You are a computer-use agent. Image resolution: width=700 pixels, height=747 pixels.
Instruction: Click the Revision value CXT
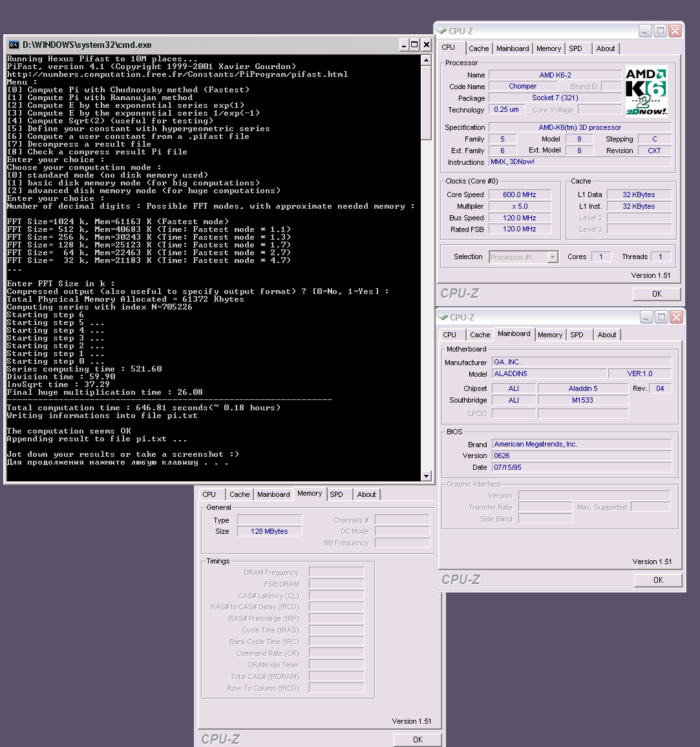click(654, 151)
